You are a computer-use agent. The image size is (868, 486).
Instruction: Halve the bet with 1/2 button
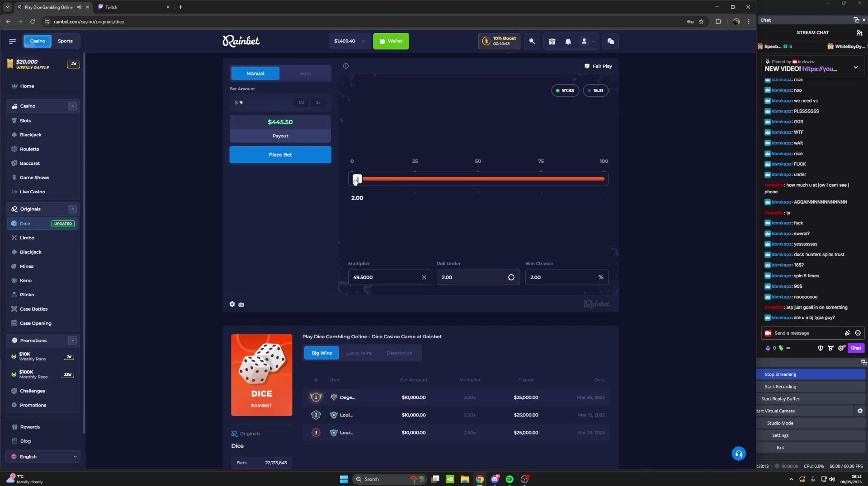[x=301, y=103]
